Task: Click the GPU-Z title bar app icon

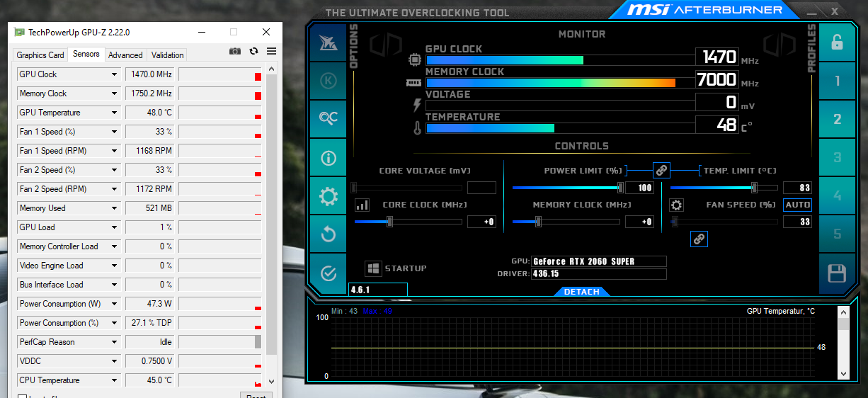Action: coord(20,32)
